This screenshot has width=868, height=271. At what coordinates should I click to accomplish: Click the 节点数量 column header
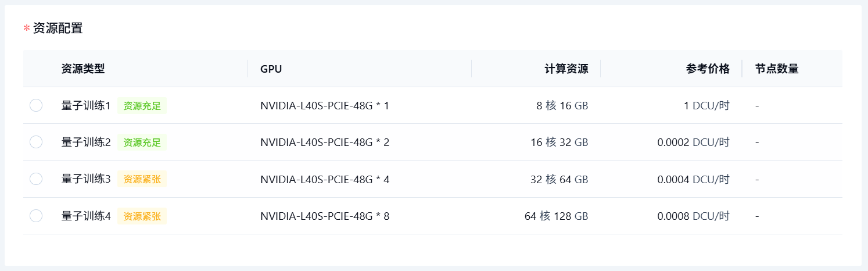click(777, 69)
